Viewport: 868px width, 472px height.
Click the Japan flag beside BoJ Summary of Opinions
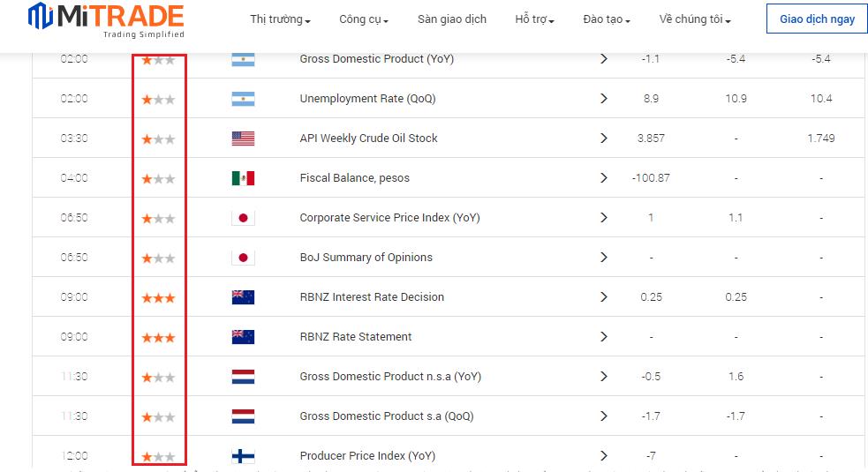click(243, 258)
